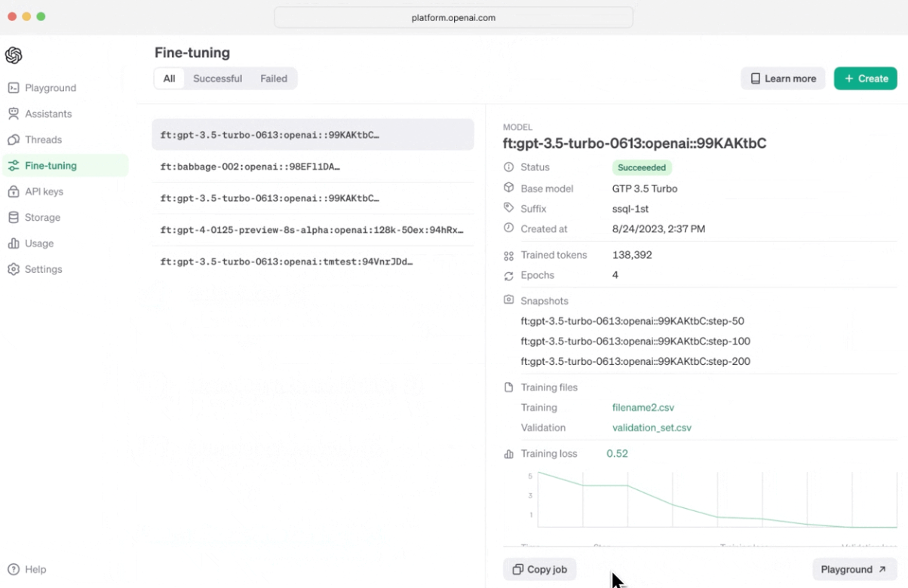Open Help at the sidebar bottom
Viewport: 908px width, 588px height.
(x=35, y=569)
